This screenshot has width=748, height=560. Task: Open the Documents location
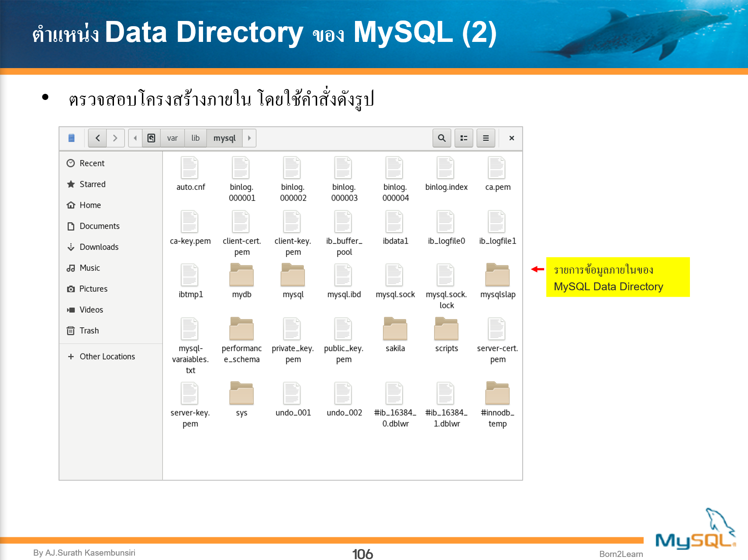71,226
